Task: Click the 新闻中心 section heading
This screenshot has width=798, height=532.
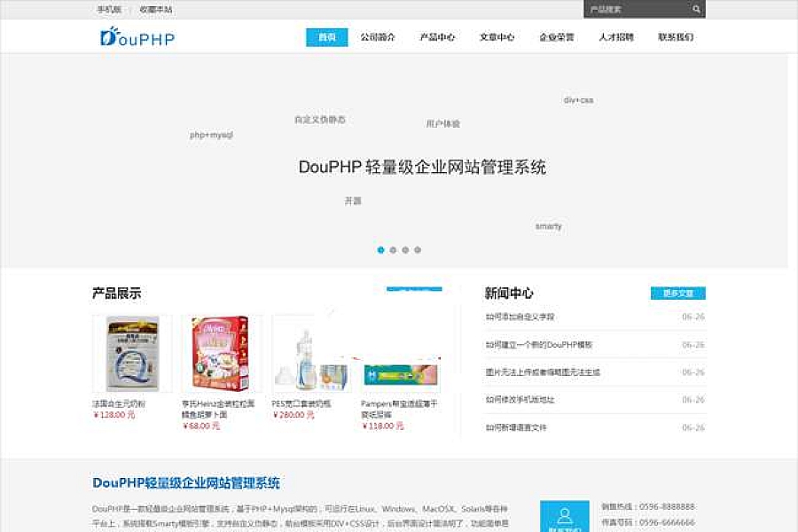Action: (x=509, y=293)
